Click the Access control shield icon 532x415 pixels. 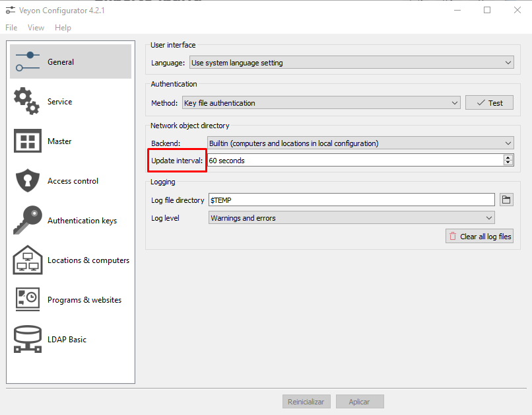pyautogui.click(x=28, y=180)
